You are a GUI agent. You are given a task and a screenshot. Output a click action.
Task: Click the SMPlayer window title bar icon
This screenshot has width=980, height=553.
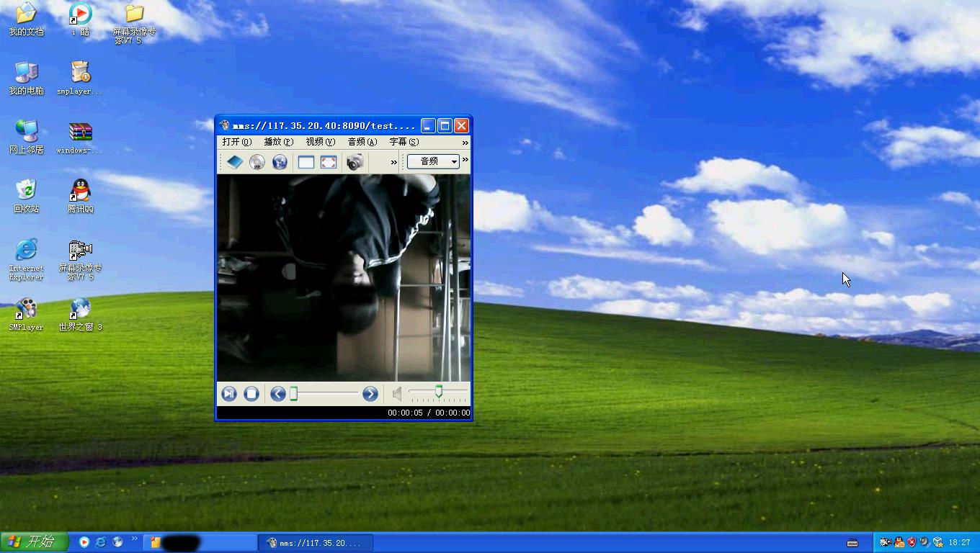coord(225,125)
